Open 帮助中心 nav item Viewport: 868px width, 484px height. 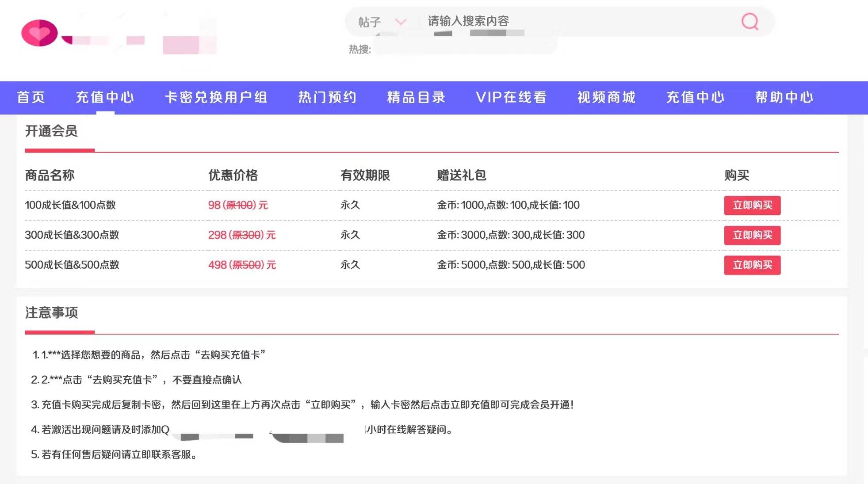[784, 97]
